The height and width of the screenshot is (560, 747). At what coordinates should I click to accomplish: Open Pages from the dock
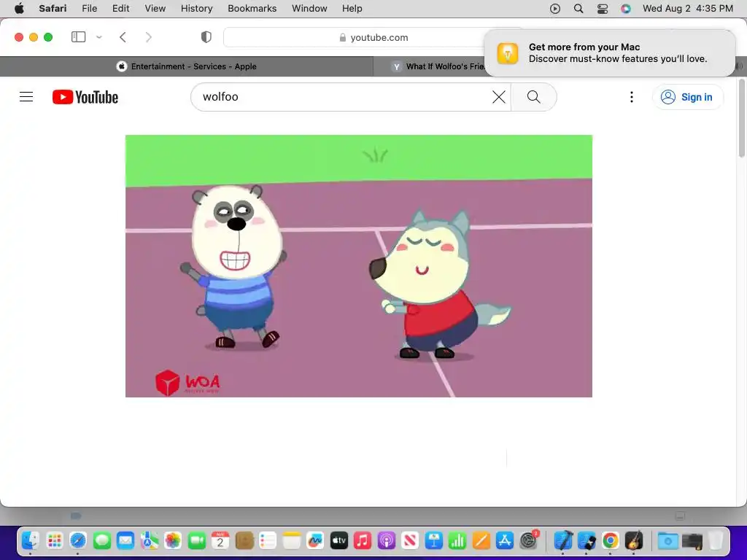(481, 540)
